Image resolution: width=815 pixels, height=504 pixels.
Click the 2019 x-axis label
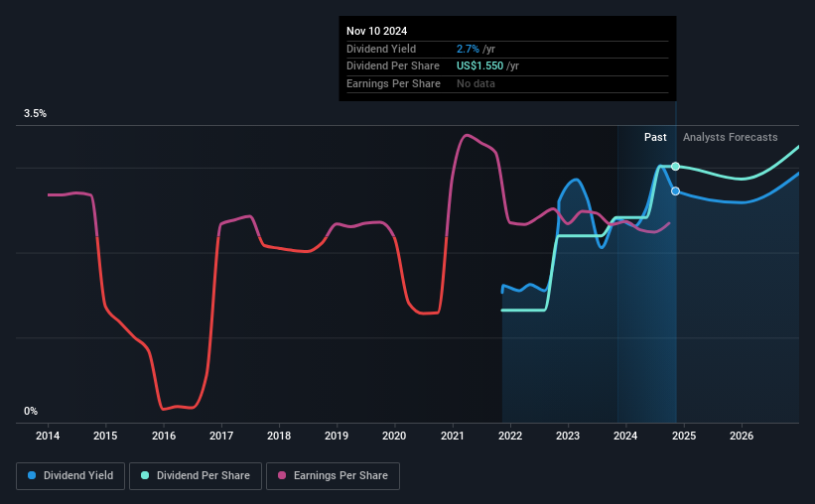click(337, 436)
